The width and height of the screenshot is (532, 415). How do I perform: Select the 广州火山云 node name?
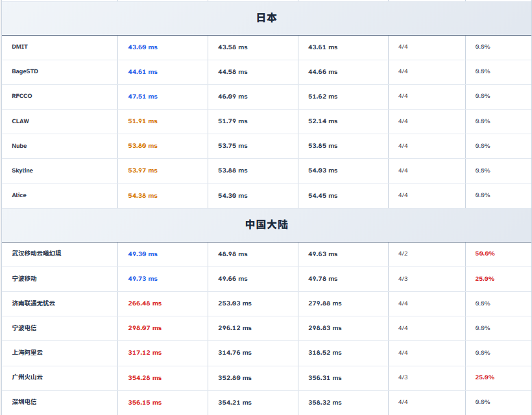click(x=27, y=377)
